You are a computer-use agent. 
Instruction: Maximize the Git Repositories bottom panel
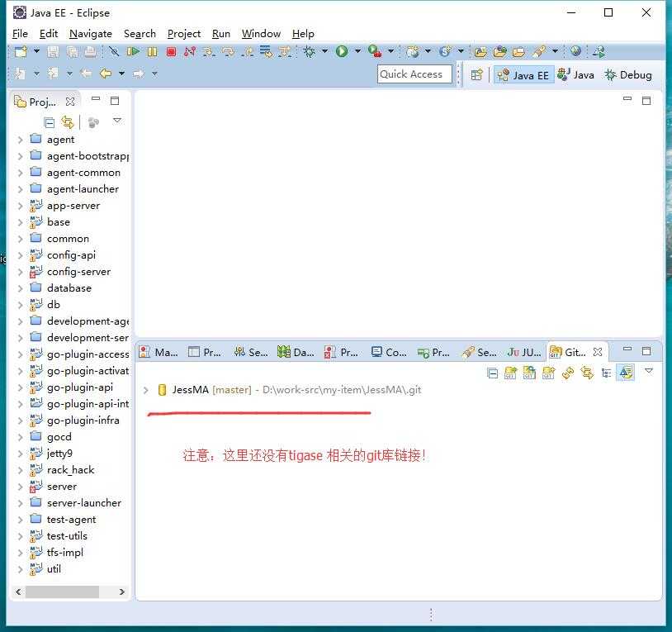pos(646,351)
